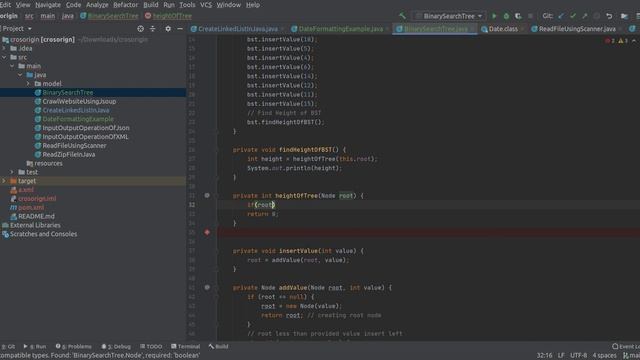Toggle the red breakpoint in the gutter
The width and height of the screenshot is (640, 360).
click(x=207, y=232)
